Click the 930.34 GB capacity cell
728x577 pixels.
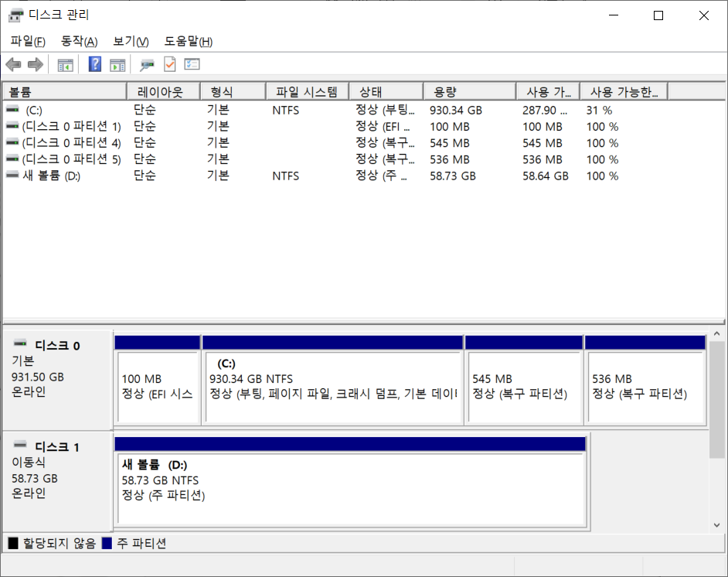tap(455, 110)
